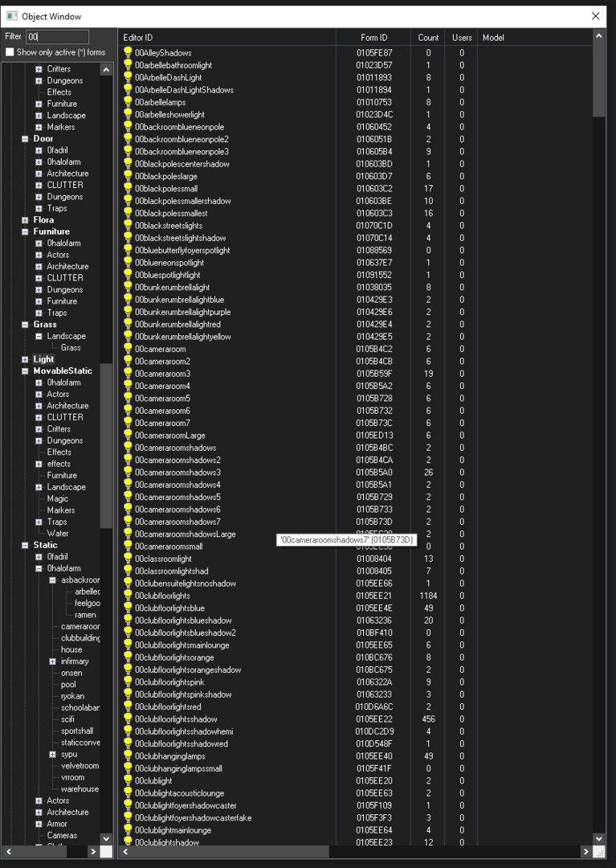
Task: Sort list by Editor ID column
Action: click(226, 37)
